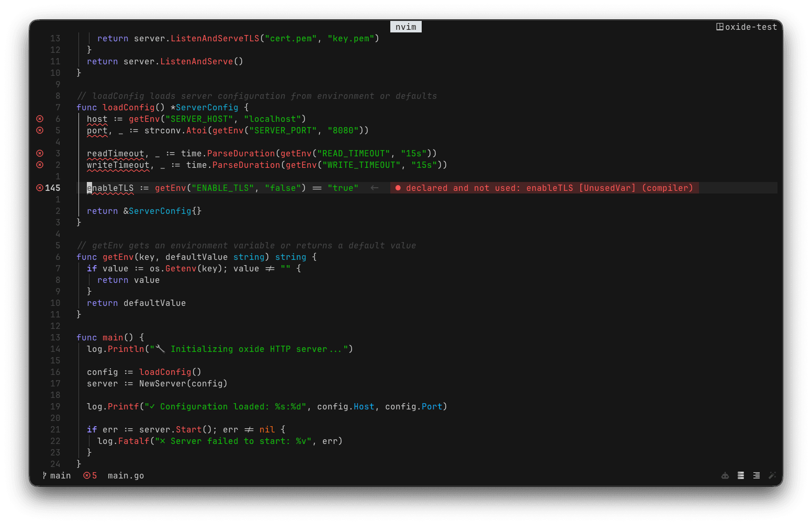812x525 pixels.
Task: Click the indent lines icon in the statusline
Action: click(757, 475)
